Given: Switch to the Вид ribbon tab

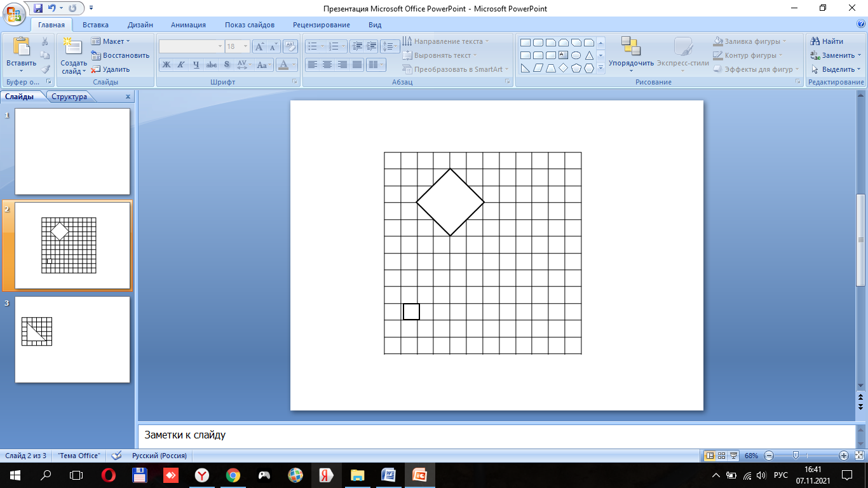Looking at the screenshot, I should [x=375, y=25].
